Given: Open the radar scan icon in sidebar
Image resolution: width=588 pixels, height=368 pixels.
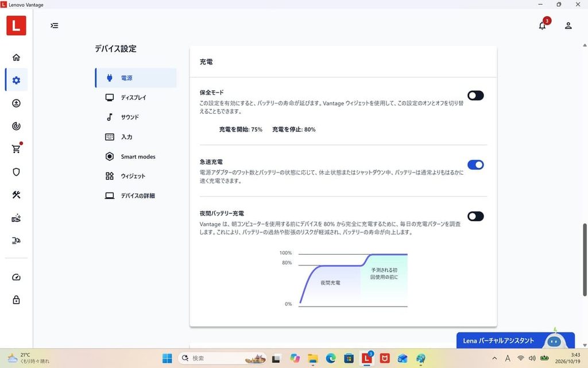Looking at the screenshot, I should [x=16, y=126].
